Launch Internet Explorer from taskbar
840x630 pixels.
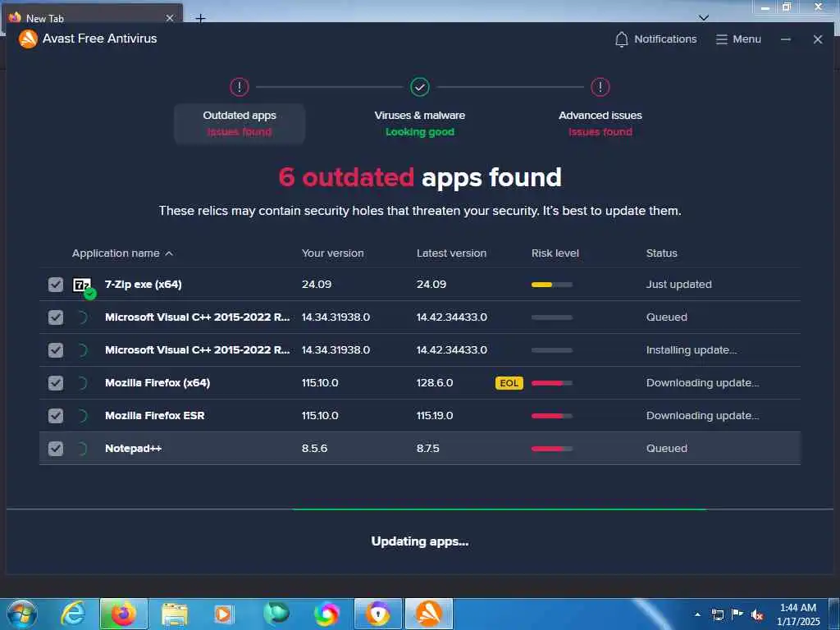73,614
